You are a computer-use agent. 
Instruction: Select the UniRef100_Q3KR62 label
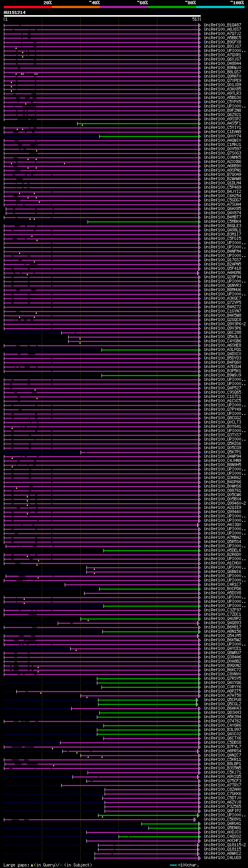tap(222, 477)
